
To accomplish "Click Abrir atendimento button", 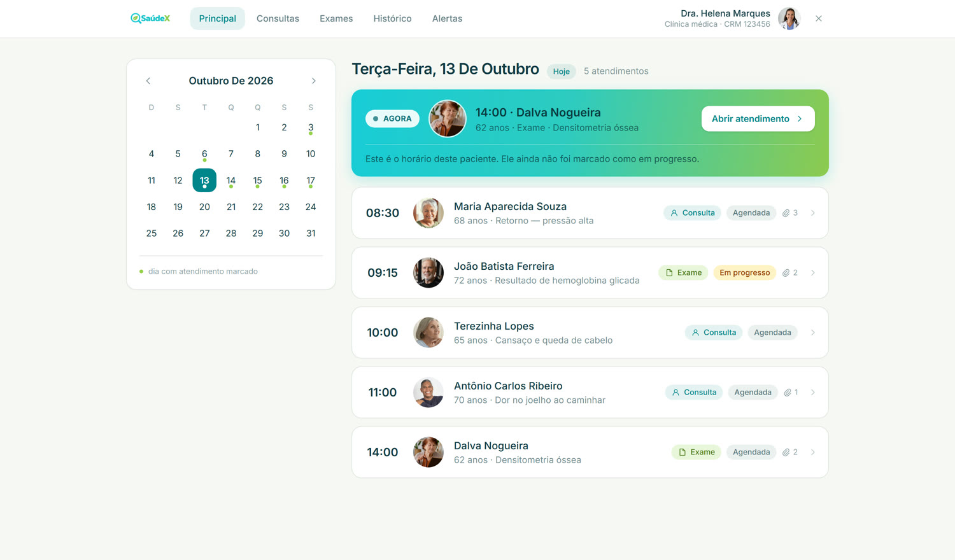I will (x=758, y=119).
